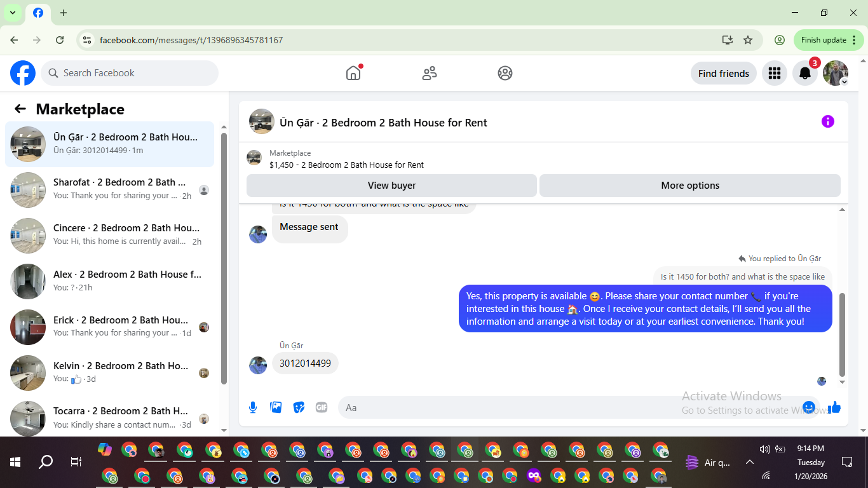Open the Friends icon in top navigation
Image resolution: width=868 pixels, height=488 pixels.
(430, 73)
